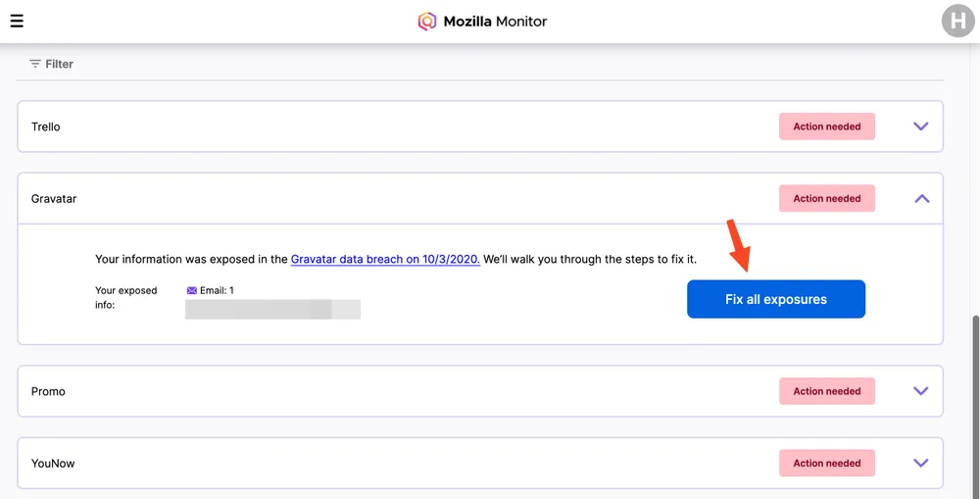This screenshot has height=499, width=980.
Task: Click the Gravatar breach title
Action: pyautogui.click(x=54, y=198)
